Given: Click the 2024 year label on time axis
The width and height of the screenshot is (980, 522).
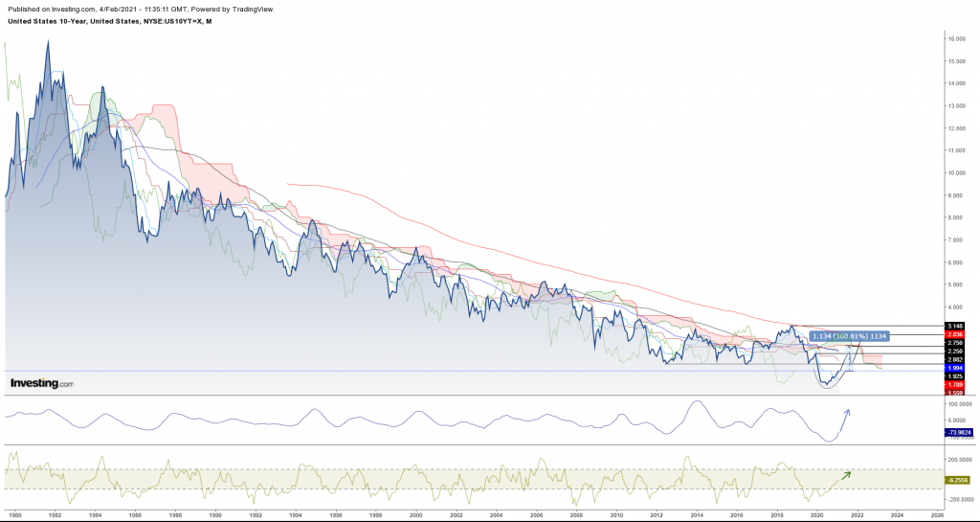Looking at the screenshot, I should point(897,516).
